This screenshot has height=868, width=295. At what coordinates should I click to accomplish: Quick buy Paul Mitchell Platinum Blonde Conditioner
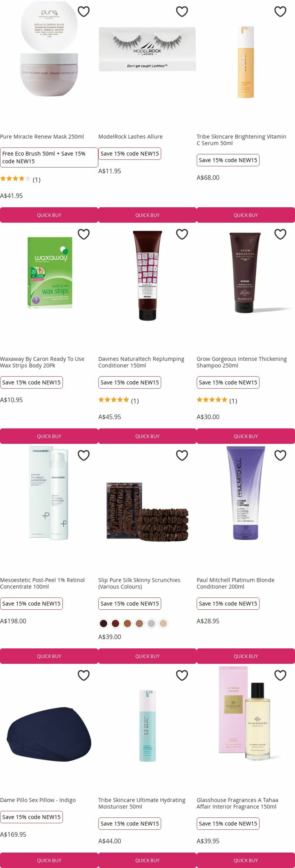tap(246, 656)
